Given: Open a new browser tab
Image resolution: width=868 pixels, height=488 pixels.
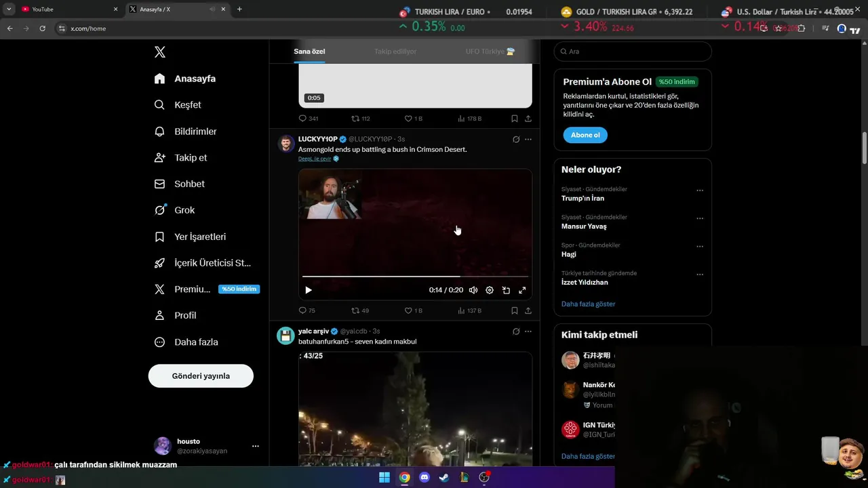Looking at the screenshot, I should coord(239,9).
